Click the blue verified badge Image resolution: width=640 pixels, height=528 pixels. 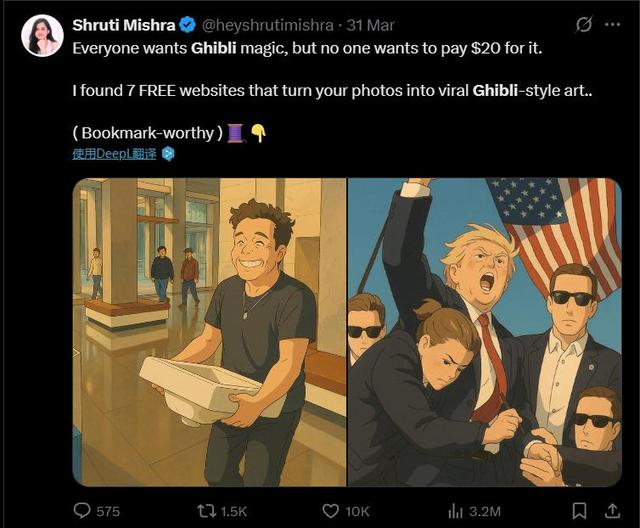click(x=186, y=24)
